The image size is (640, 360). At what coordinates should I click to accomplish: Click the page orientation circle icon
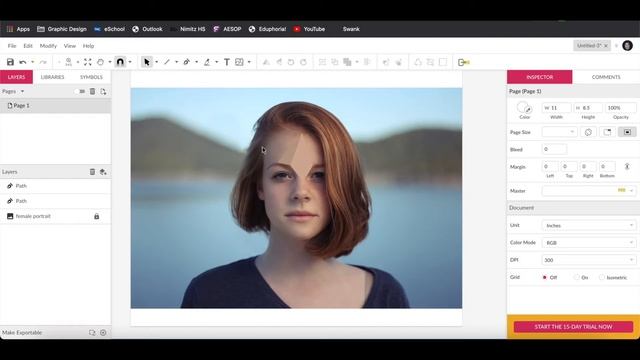pyautogui.click(x=588, y=132)
